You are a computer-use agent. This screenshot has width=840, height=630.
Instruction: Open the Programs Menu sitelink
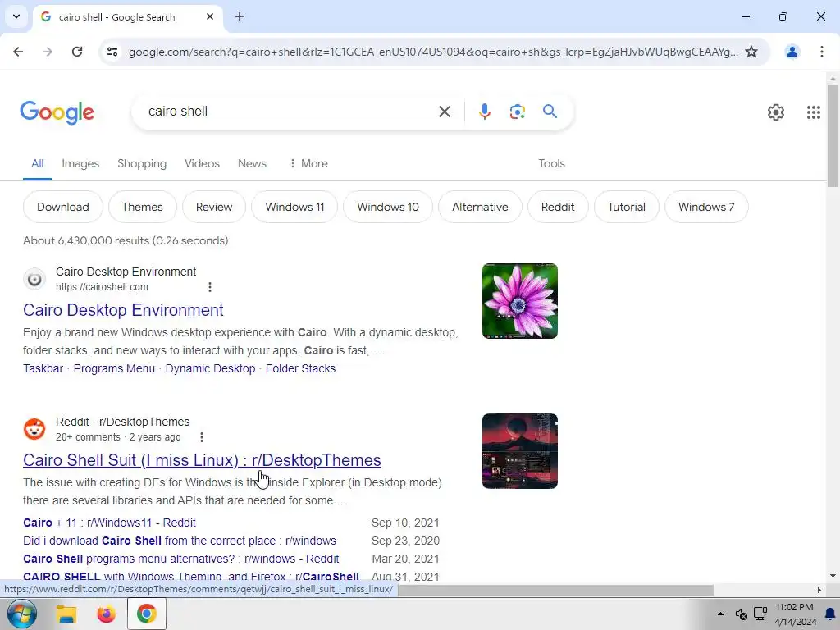coord(114,368)
